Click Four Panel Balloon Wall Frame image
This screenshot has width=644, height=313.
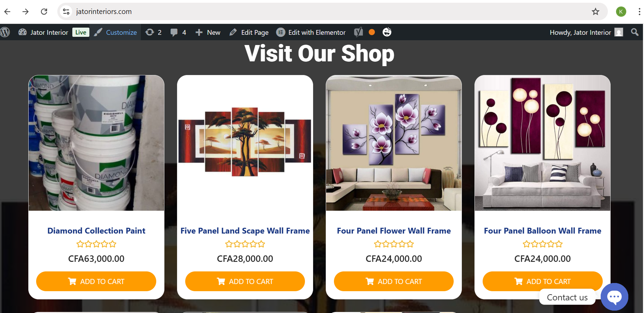[542, 143]
